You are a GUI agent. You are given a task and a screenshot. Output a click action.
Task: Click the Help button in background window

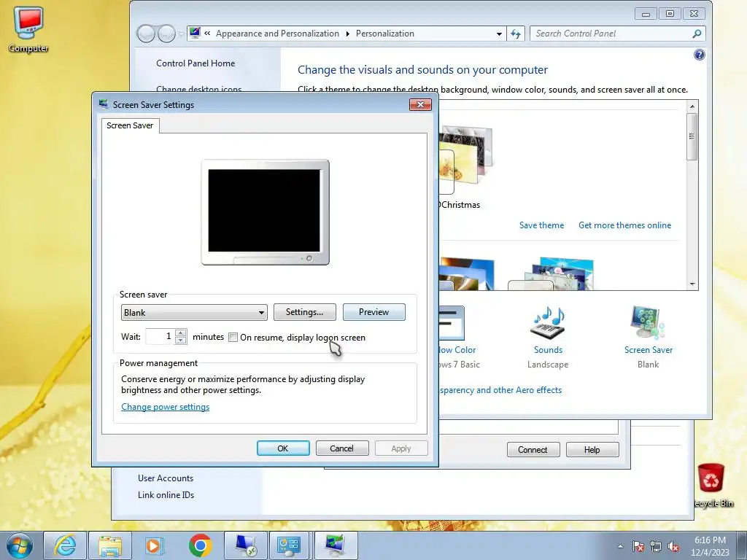pyautogui.click(x=592, y=449)
